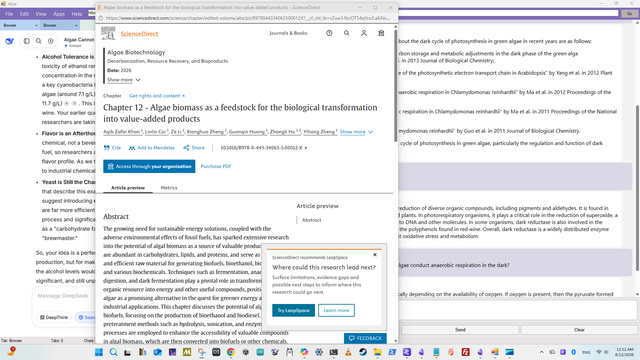Click Try LeapSpace button
640x360 pixels.
pyautogui.click(x=293, y=310)
